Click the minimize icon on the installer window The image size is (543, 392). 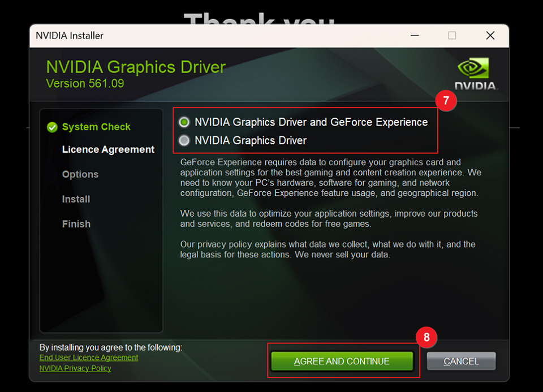tap(415, 35)
